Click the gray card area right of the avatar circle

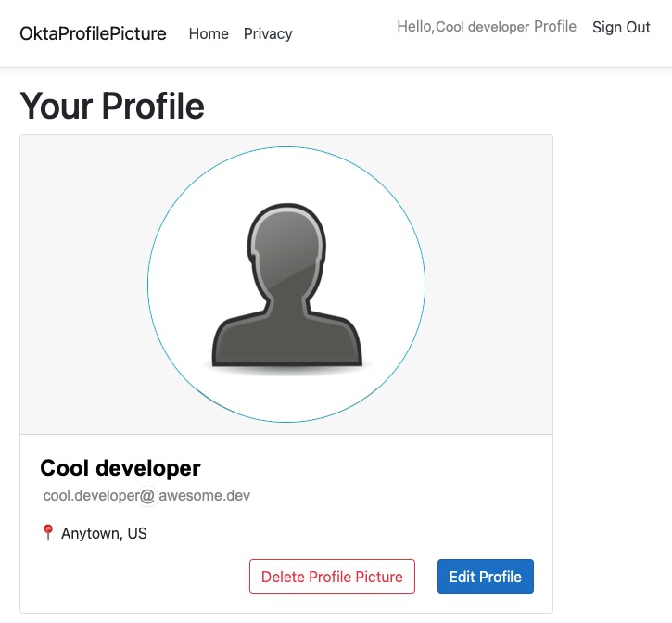coord(489,286)
